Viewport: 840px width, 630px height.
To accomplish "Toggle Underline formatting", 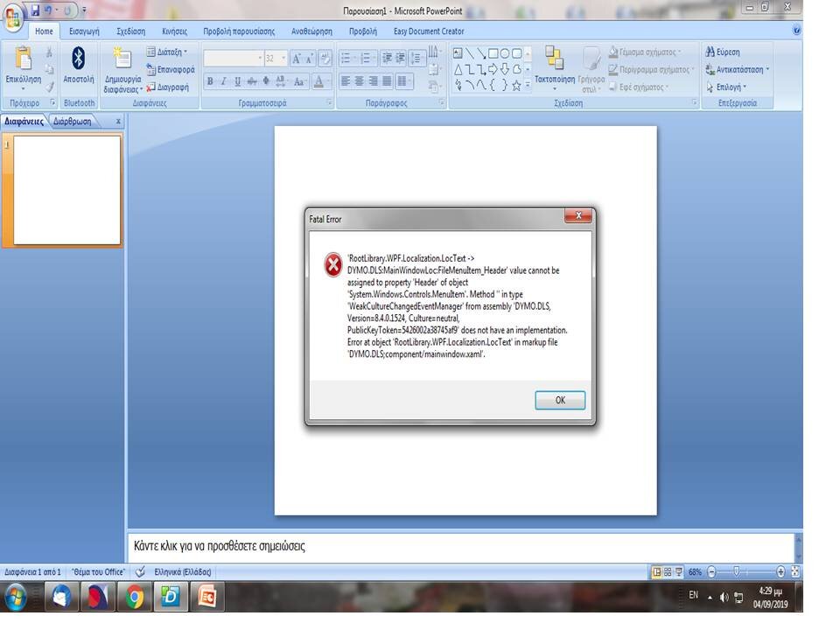I will point(238,81).
